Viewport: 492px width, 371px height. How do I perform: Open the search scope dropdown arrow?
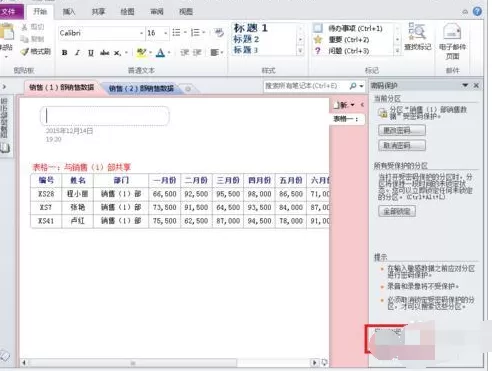coord(361,86)
